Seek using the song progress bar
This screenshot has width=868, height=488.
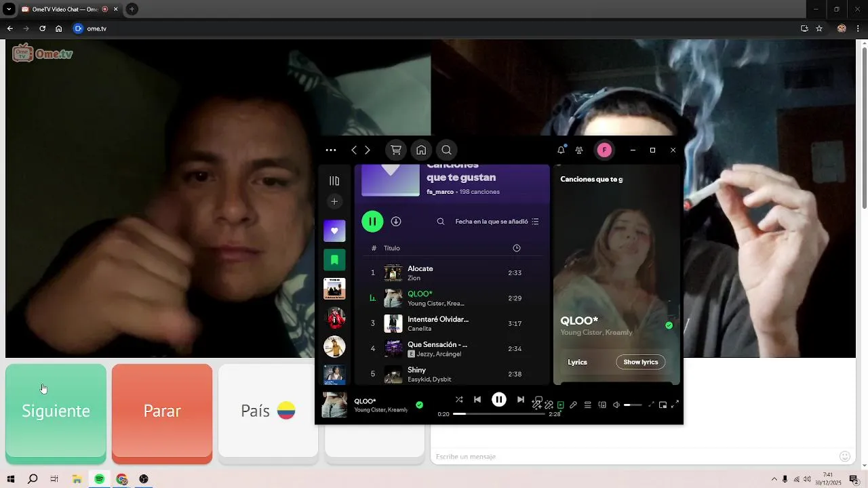coord(498,413)
